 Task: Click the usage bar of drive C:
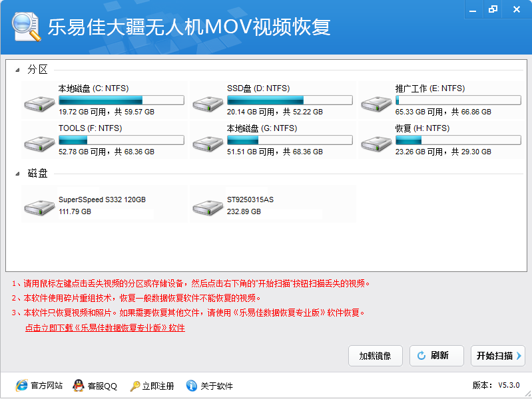pyautogui.click(x=121, y=100)
